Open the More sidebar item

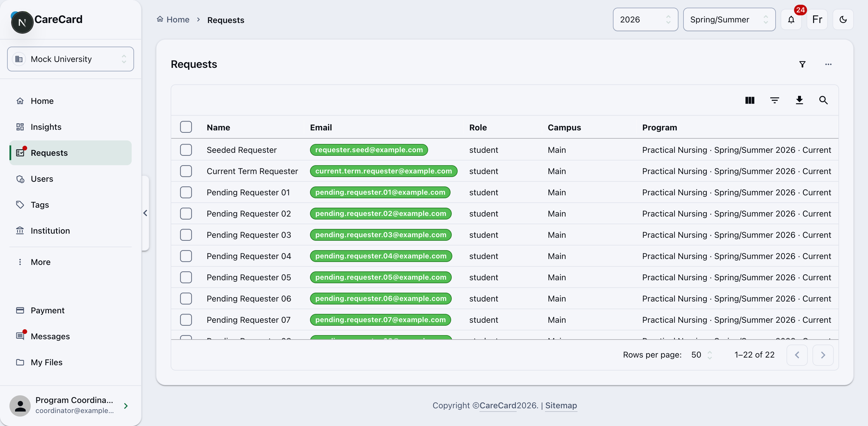point(71,262)
